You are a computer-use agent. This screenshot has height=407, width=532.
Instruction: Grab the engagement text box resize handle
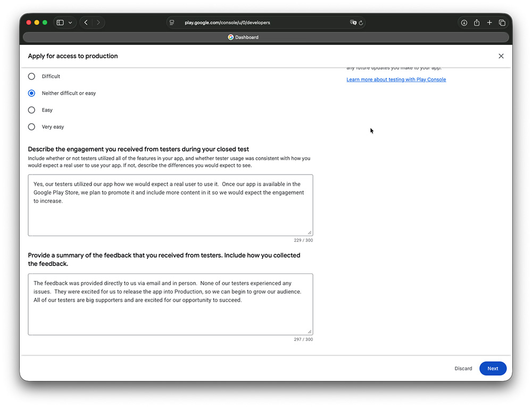(310, 232)
